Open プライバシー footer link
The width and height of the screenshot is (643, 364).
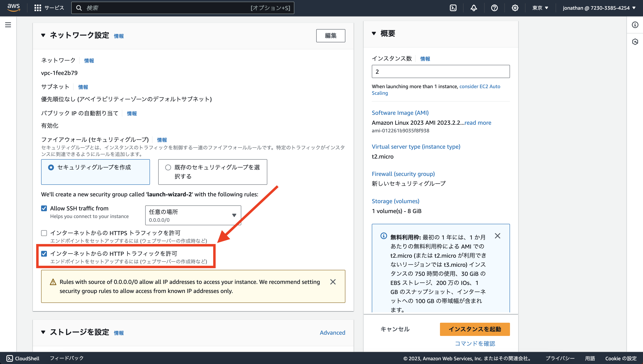pyautogui.click(x=560, y=358)
